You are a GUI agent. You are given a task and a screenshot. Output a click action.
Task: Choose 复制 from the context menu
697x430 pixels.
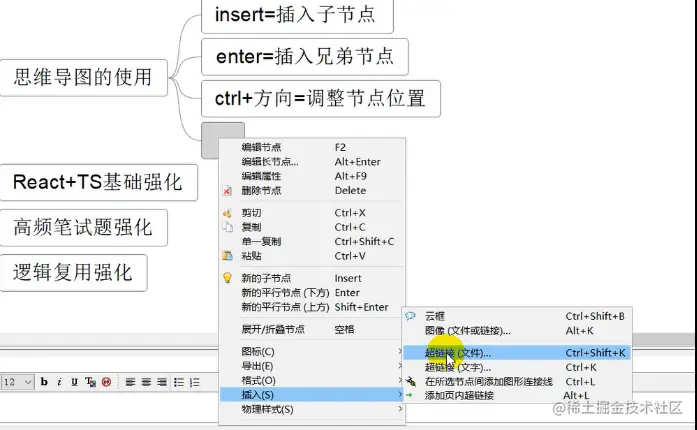tap(312, 227)
